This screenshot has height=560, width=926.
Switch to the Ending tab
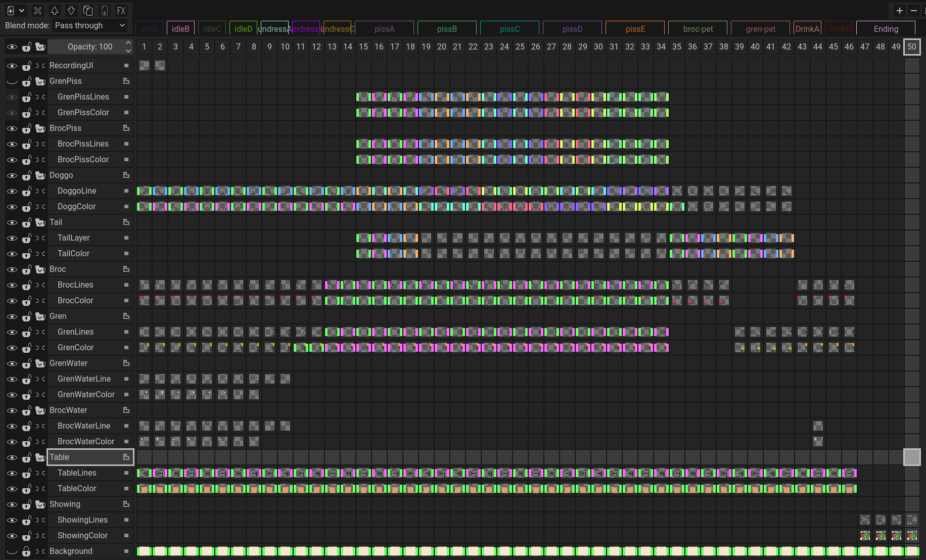click(x=886, y=29)
